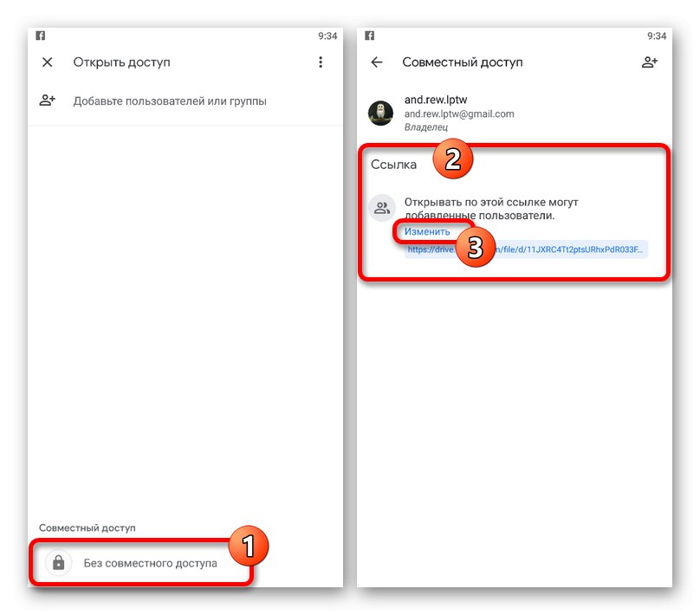The height and width of the screenshot is (615, 700).
Task: Tap the group access icon beside link description
Action: click(x=381, y=207)
